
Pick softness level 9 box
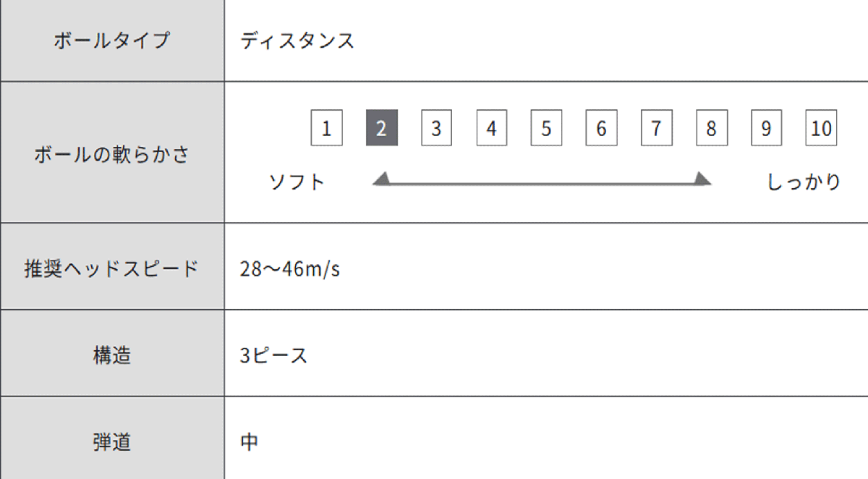(x=766, y=129)
